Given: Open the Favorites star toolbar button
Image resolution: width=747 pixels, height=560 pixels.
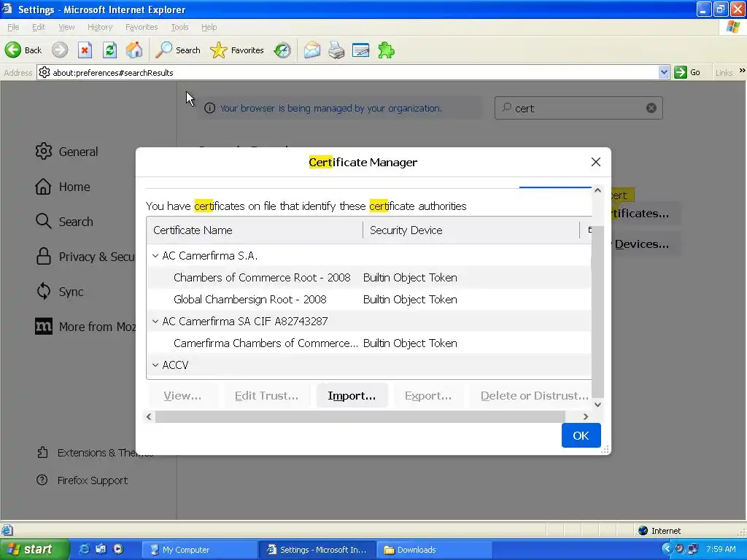Looking at the screenshot, I should [237, 50].
